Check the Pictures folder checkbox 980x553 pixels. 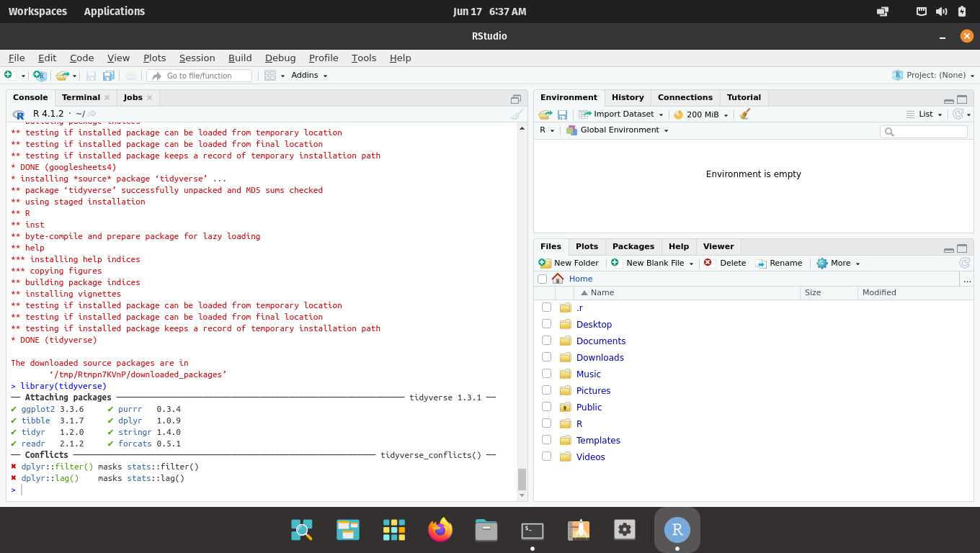(546, 390)
